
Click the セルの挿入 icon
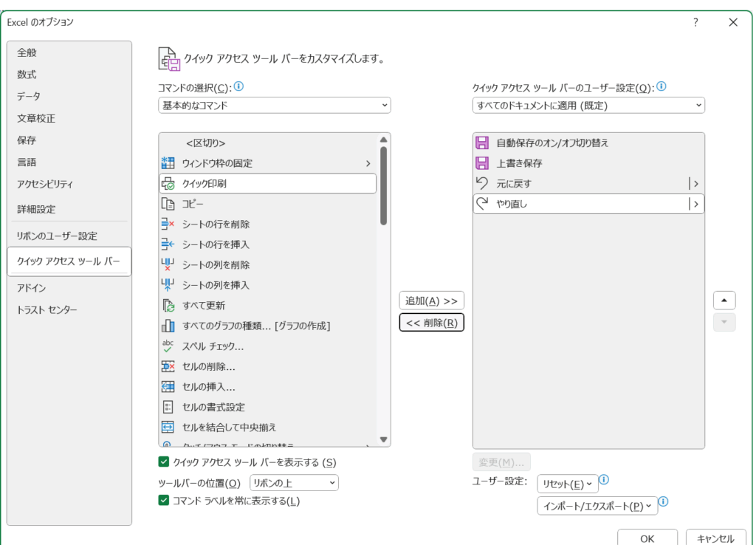tap(168, 387)
